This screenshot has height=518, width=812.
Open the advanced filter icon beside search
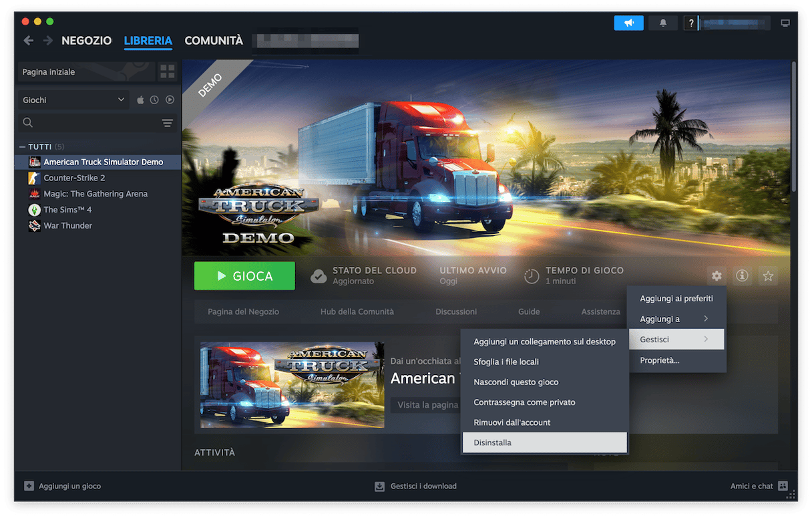point(167,123)
